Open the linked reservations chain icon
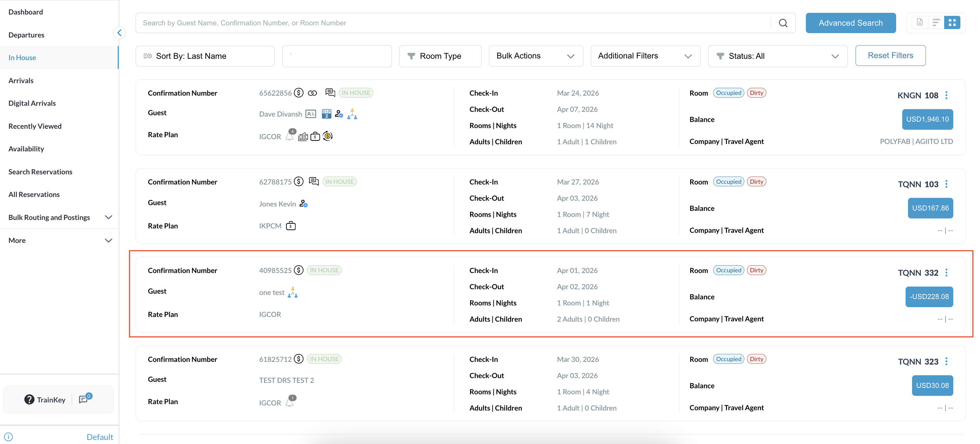This screenshot has height=444, width=980. 312,93
